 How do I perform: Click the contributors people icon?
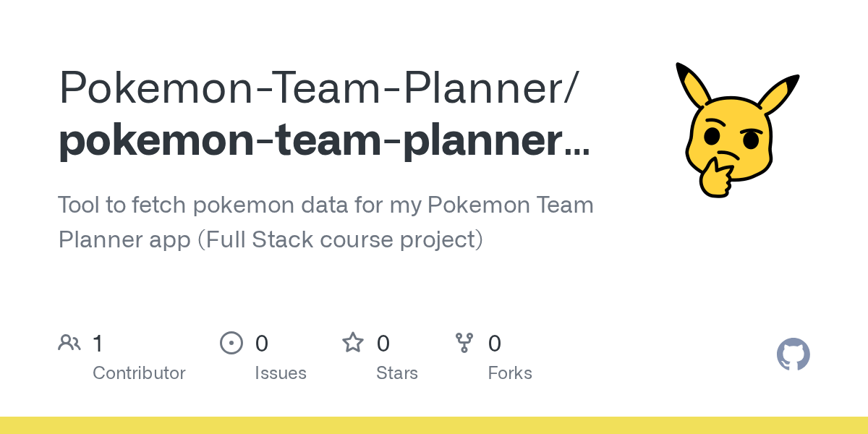pyautogui.click(x=69, y=342)
